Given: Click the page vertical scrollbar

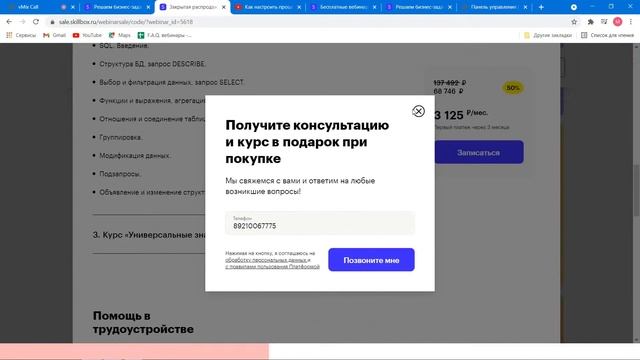Looking at the screenshot, I should 636,192.
